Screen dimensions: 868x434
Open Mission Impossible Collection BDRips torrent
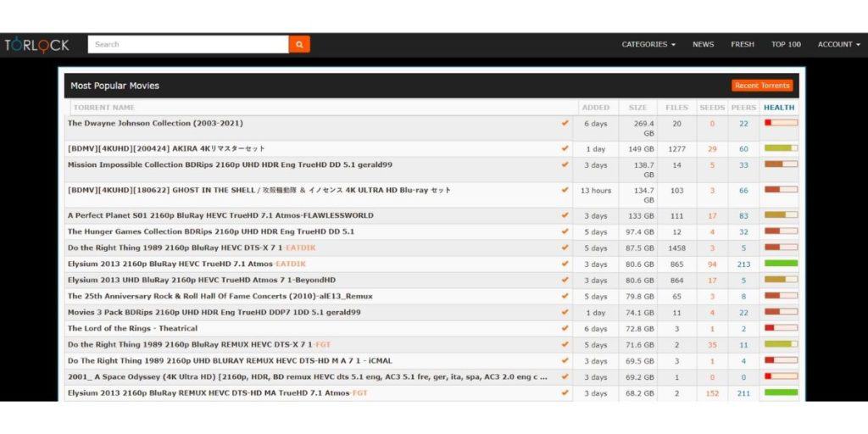(231, 164)
